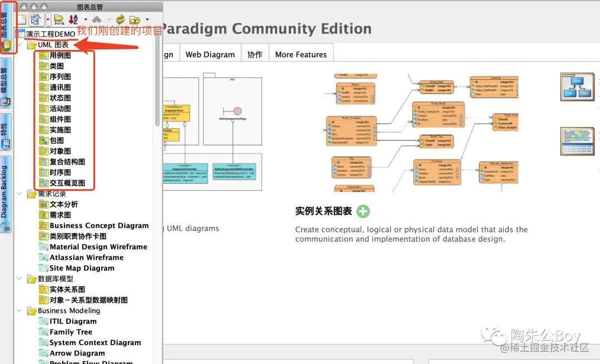This screenshot has width=600, height=364.
Task: Open the Diagram Backlog side tab
Action: pyautogui.click(x=5, y=195)
